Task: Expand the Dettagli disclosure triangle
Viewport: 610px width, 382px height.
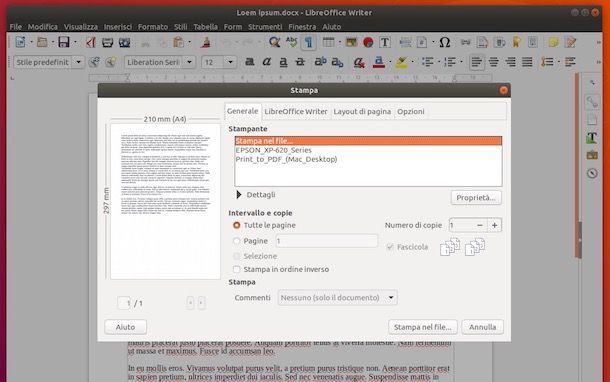Action: click(x=239, y=195)
